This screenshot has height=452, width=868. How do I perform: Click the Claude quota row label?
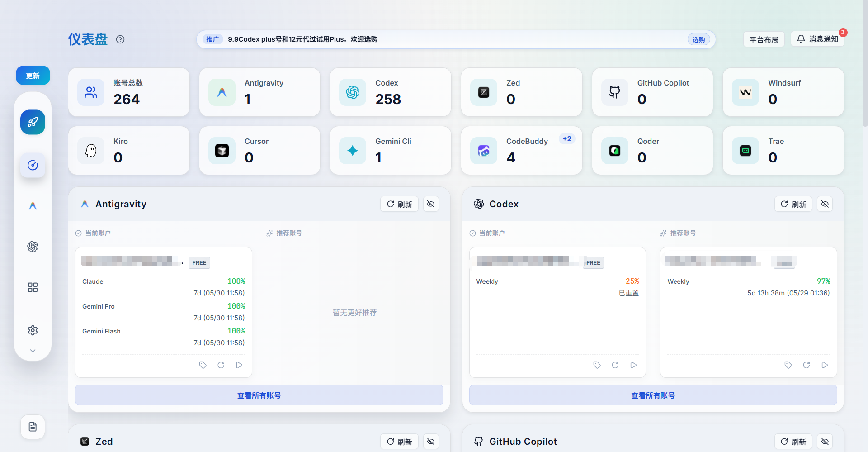93,281
